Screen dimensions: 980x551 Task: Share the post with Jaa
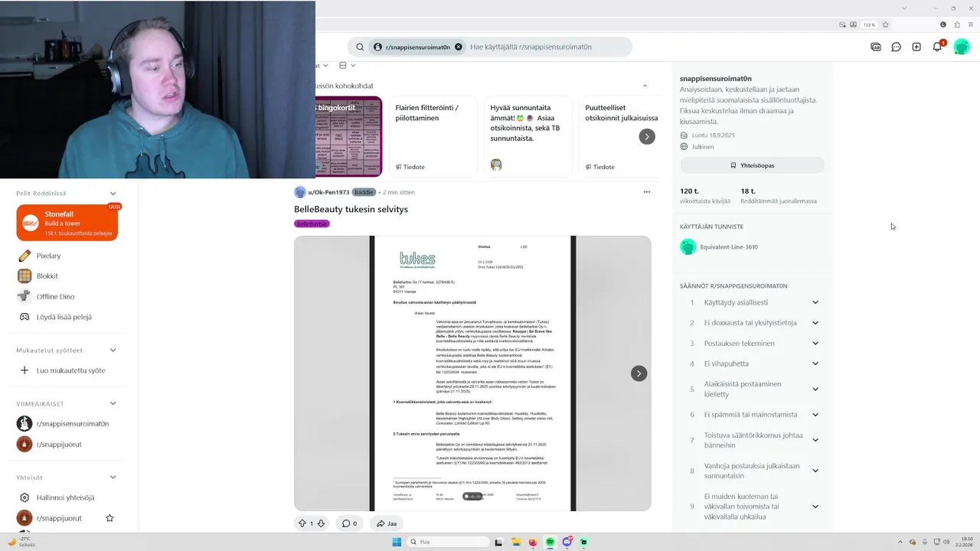(x=387, y=523)
